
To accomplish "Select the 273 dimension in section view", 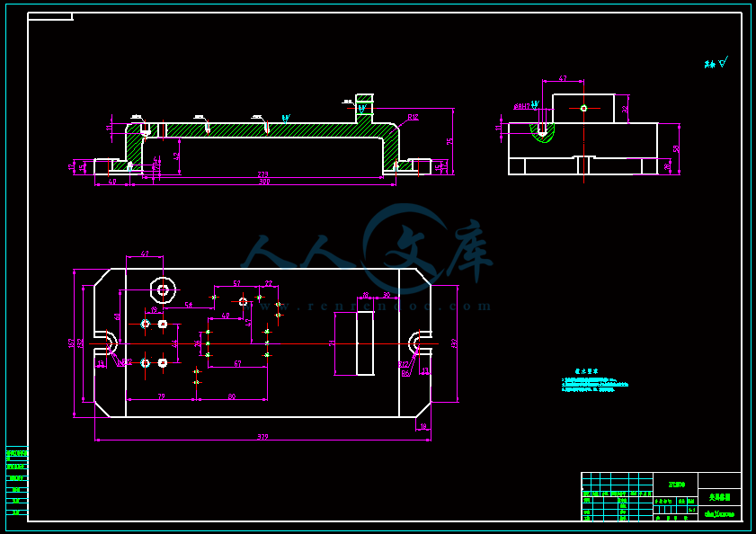I will 262,174.
